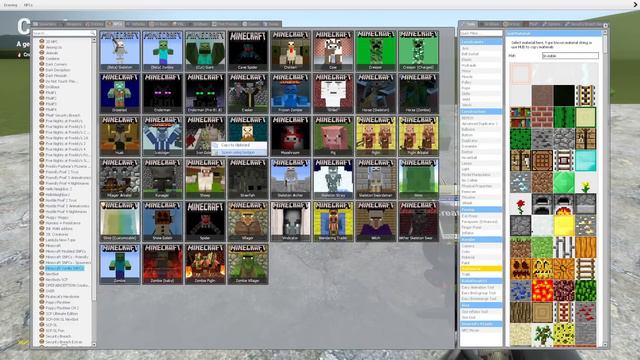Viewport: 640px width, 360px height.
Task: Spawn the Mooshroom NPC
Action: 291,136
